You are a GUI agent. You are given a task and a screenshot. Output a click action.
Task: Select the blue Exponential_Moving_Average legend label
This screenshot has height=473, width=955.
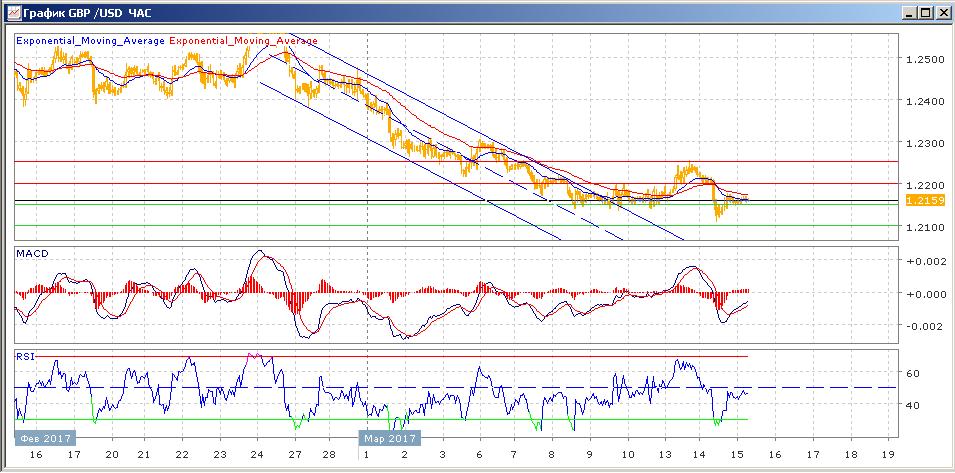coord(91,42)
